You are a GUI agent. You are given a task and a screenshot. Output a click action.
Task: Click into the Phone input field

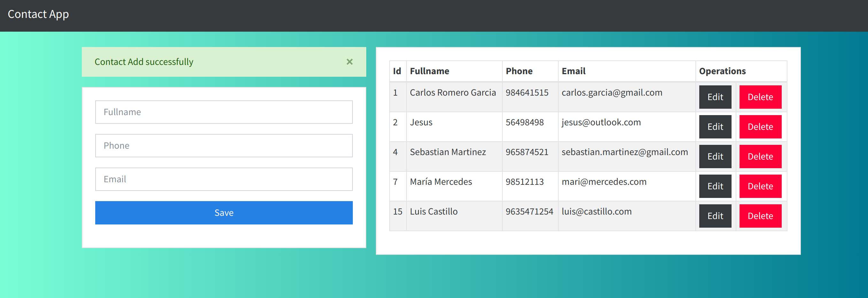pos(224,145)
